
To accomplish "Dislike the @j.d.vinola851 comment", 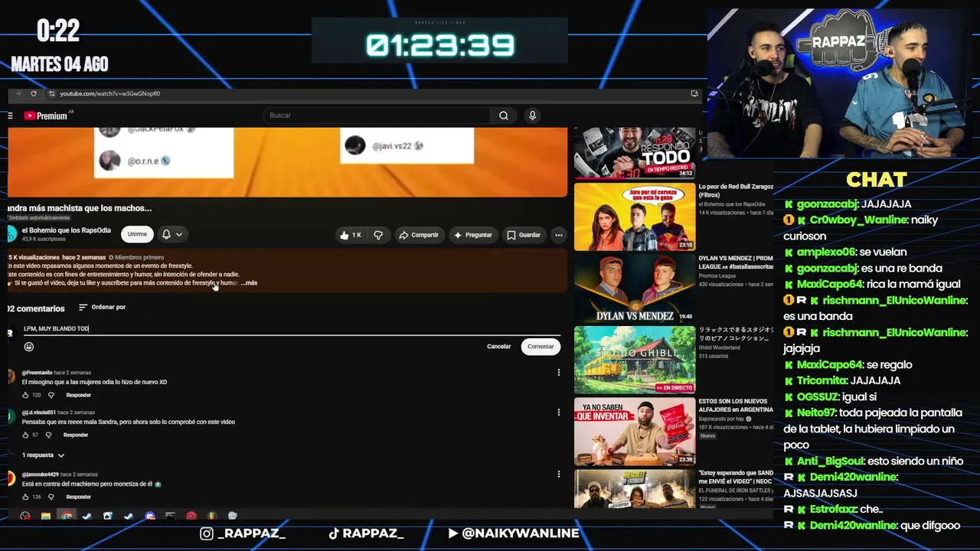I will tap(48, 435).
